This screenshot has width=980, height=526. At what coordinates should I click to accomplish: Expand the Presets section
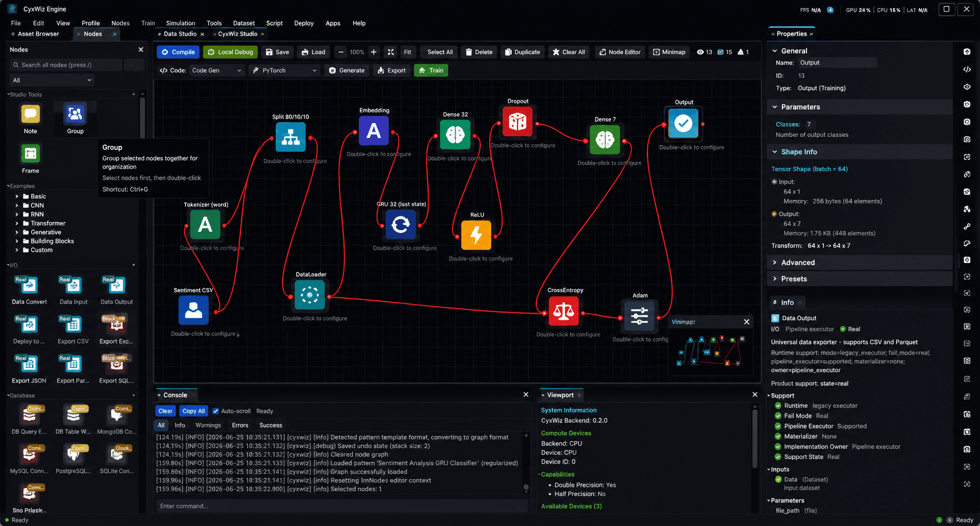pos(859,279)
